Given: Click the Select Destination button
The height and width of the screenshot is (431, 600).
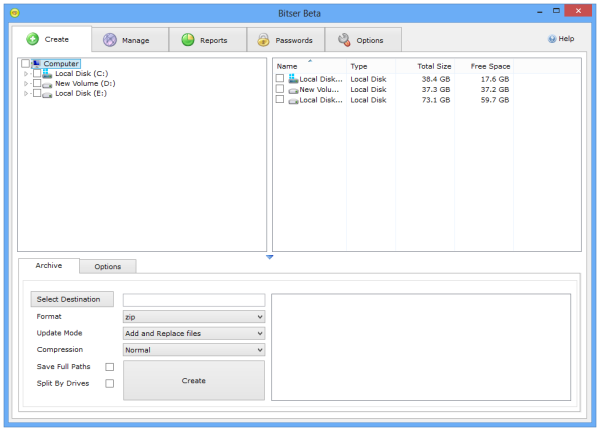Looking at the screenshot, I should 72,299.
